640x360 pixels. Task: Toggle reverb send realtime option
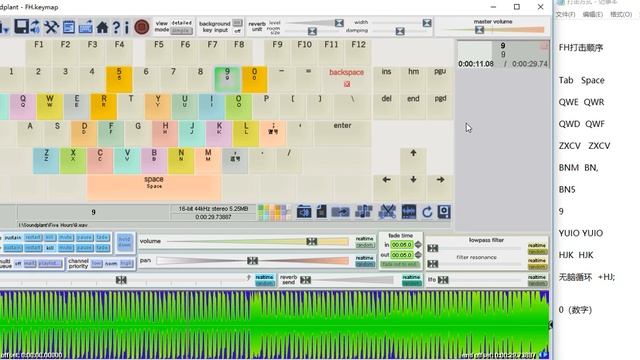coord(411,277)
